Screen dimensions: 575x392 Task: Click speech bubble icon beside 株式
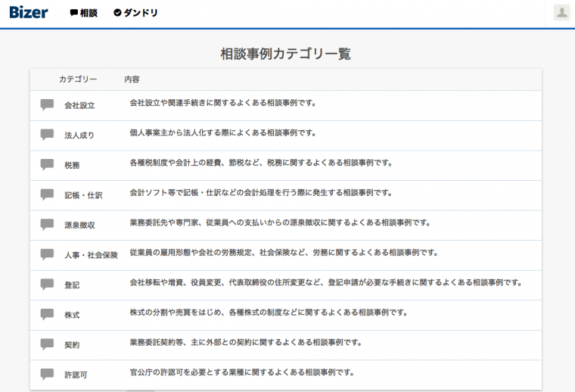click(47, 314)
